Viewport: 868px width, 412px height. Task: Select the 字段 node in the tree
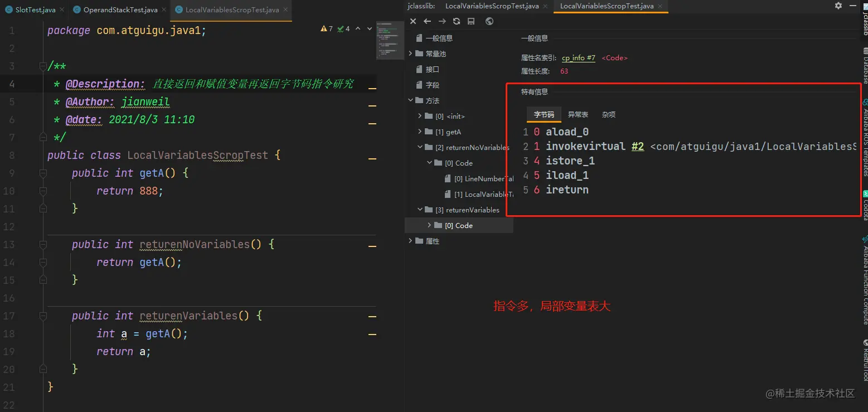tap(428, 85)
